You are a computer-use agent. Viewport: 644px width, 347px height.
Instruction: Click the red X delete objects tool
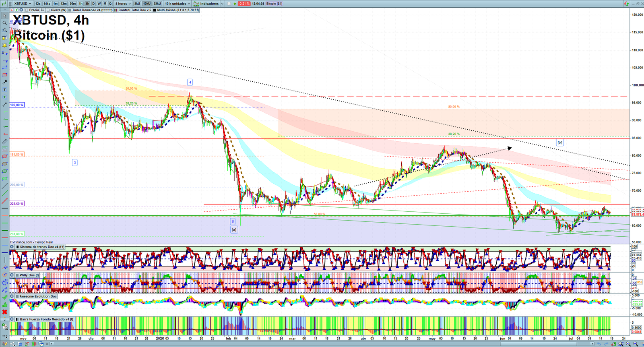(x=4, y=312)
